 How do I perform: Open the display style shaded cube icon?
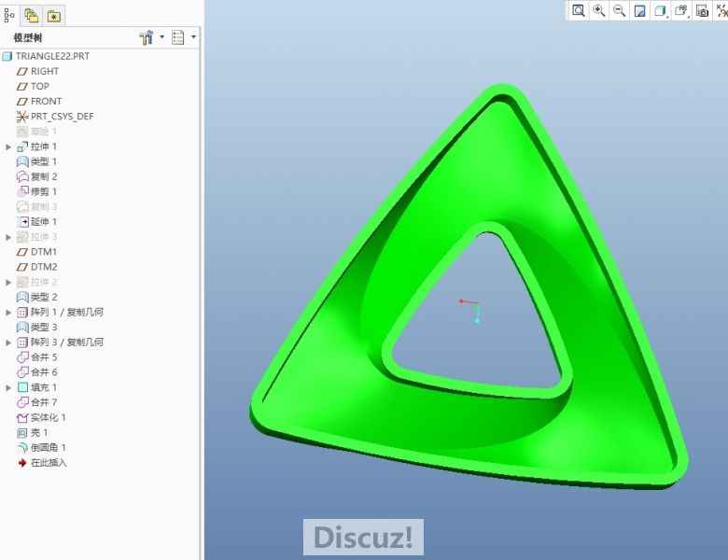pos(660,10)
